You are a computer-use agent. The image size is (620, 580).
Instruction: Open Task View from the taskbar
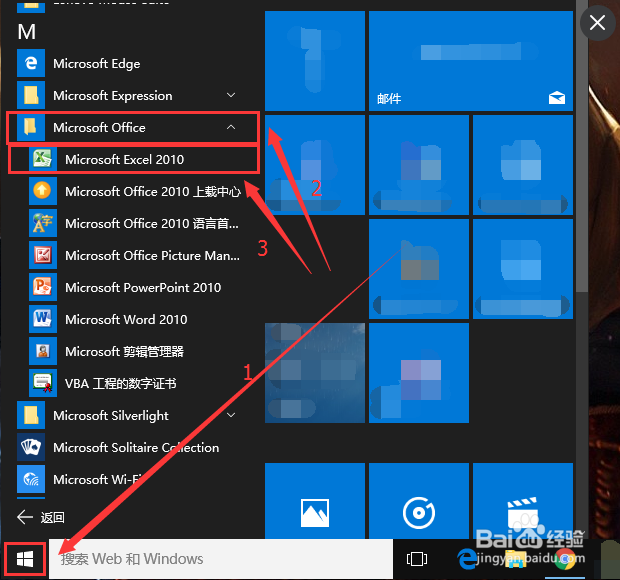pos(417,559)
